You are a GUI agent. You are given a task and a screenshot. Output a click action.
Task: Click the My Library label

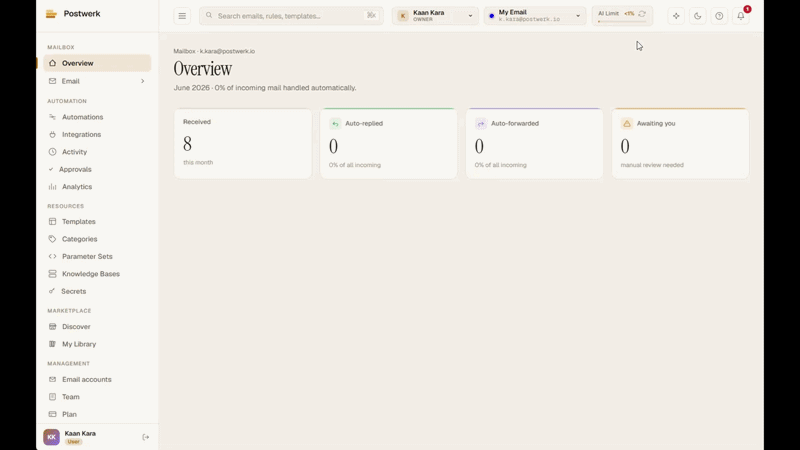tap(79, 344)
